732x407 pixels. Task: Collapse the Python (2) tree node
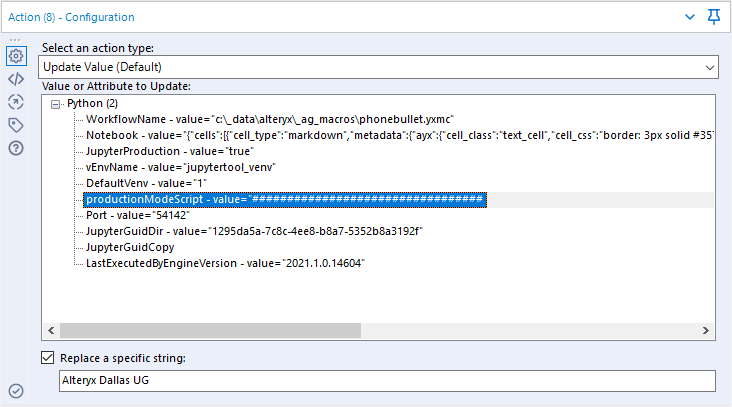[x=56, y=104]
